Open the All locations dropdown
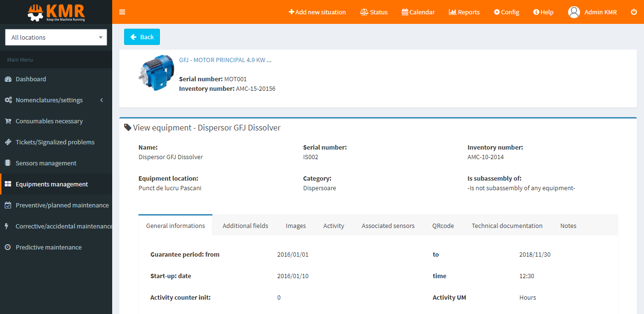This screenshot has width=644, height=314. [56, 37]
